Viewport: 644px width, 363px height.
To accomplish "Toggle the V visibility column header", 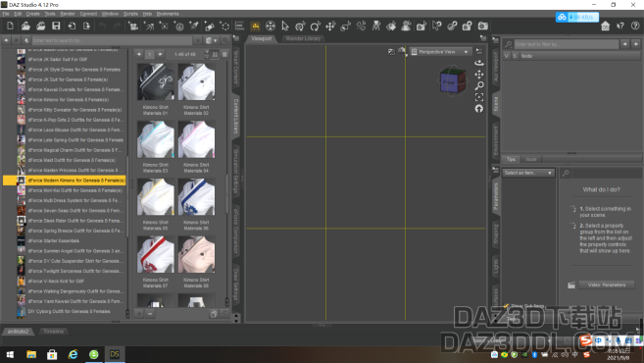I will (507, 56).
